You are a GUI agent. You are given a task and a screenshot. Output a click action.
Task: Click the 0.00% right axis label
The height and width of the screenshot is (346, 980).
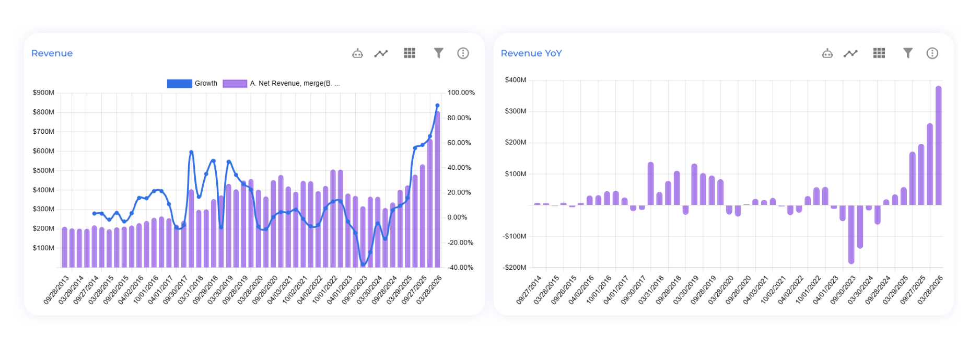(x=457, y=217)
